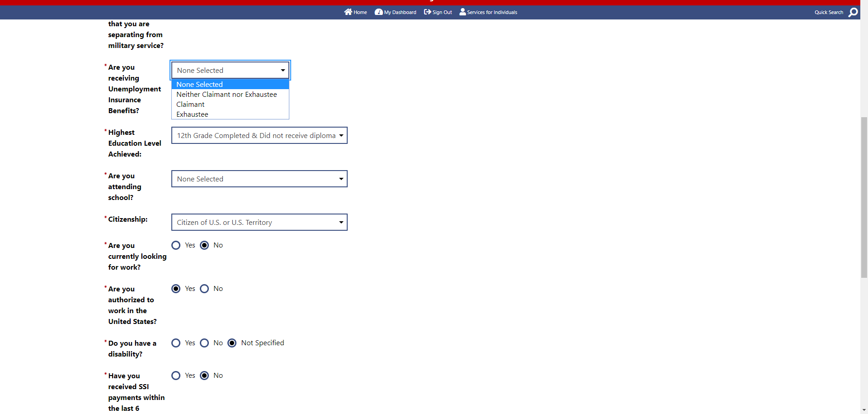Open the My Dashboard gauge icon

tap(378, 12)
